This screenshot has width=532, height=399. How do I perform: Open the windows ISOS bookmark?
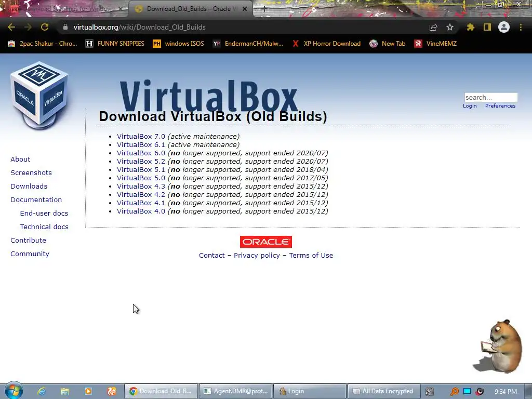(179, 44)
